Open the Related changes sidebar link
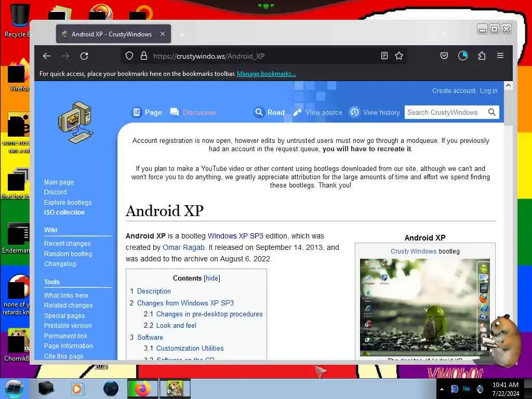This screenshot has height=399, width=532. [x=68, y=305]
